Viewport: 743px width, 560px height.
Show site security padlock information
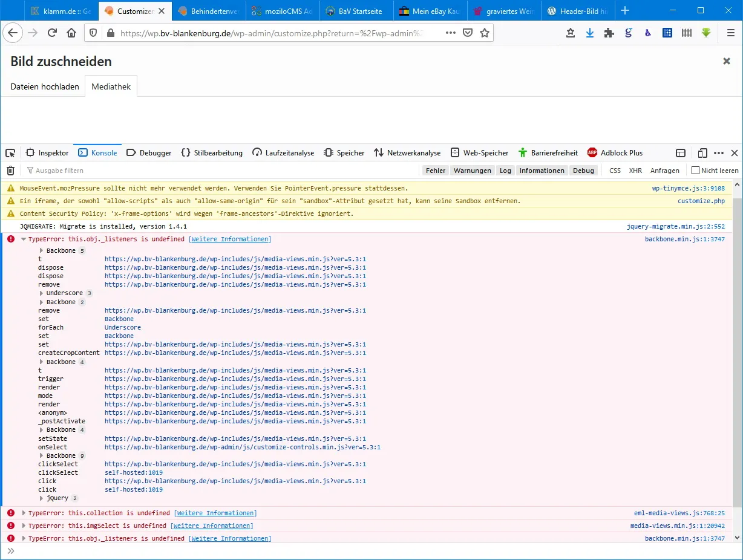(x=110, y=33)
